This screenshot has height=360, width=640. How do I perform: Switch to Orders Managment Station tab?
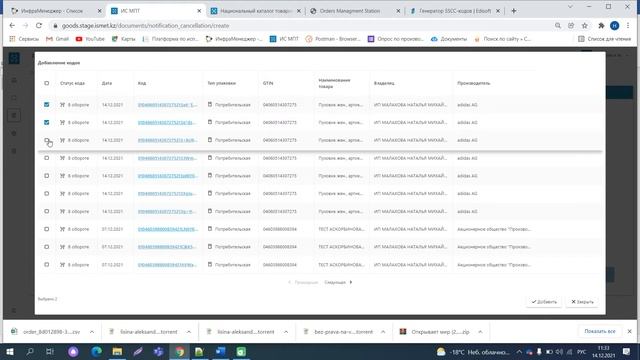click(x=355, y=11)
